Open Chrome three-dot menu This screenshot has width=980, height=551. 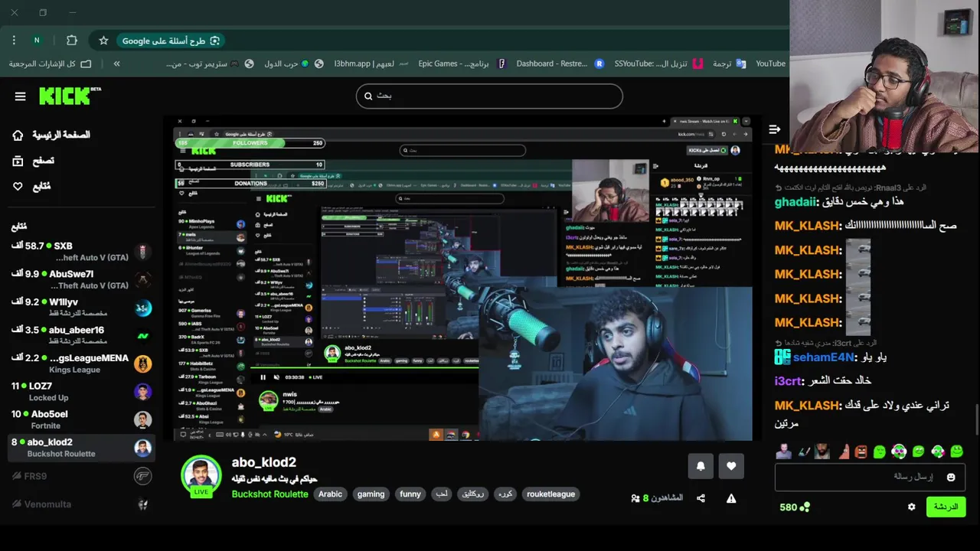14,41
